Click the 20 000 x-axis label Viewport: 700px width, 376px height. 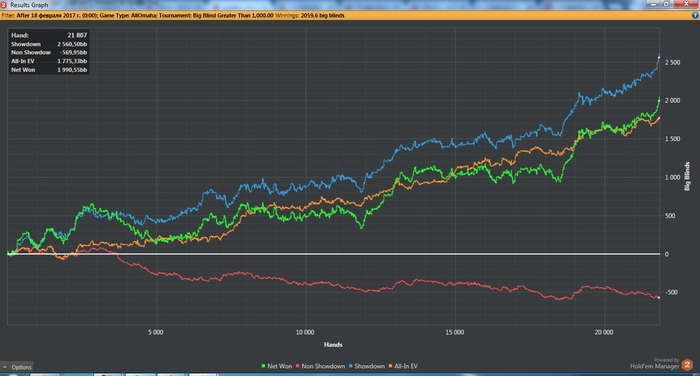604,333
